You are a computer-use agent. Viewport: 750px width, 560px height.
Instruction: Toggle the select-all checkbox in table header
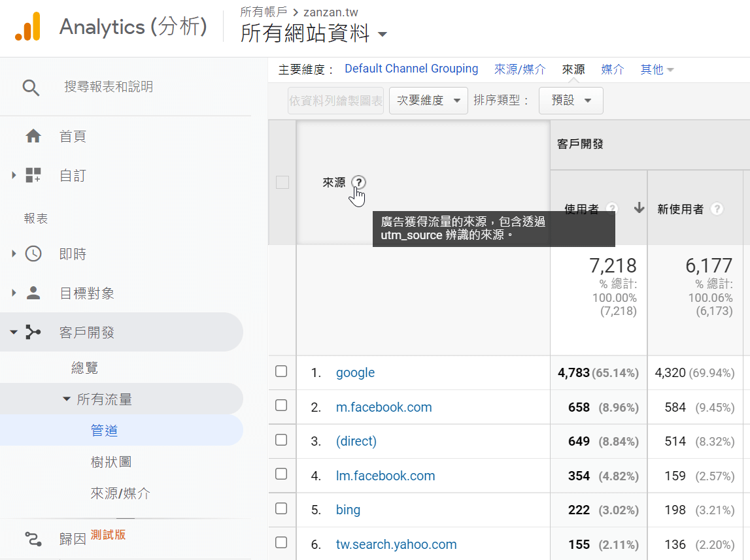pyautogui.click(x=282, y=182)
